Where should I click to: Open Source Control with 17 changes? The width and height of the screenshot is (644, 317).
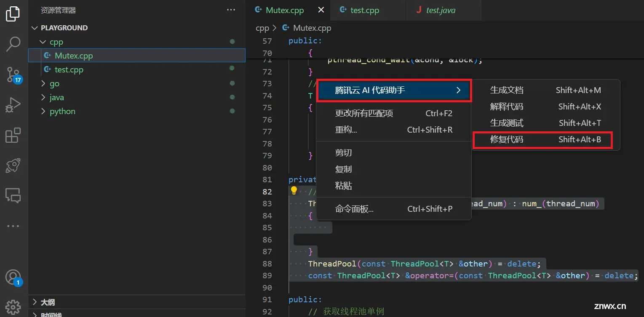[x=13, y=74]
